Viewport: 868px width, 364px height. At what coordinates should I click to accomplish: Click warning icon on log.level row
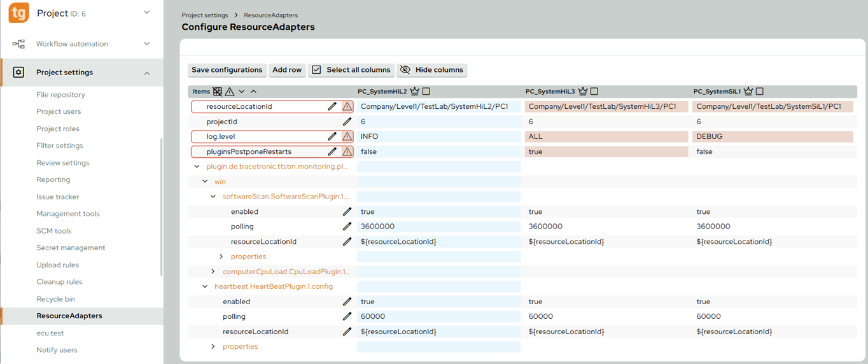[x=347, y=136]
